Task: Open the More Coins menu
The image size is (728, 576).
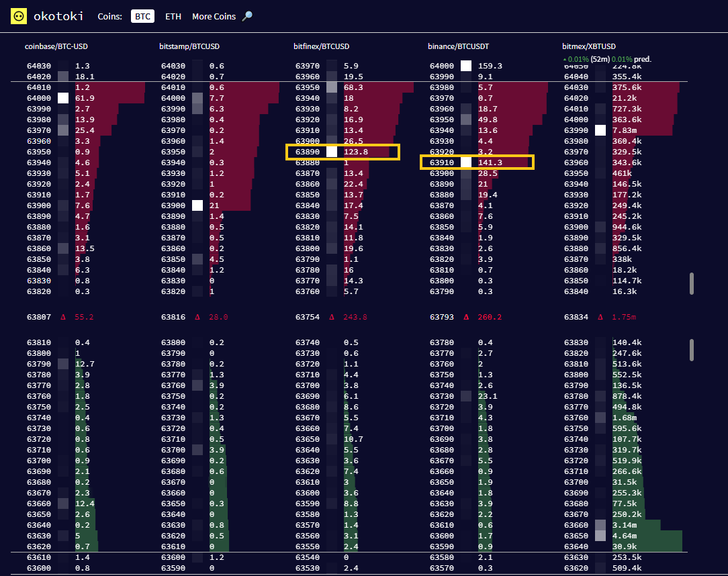Action: click(x=214, y=16)
